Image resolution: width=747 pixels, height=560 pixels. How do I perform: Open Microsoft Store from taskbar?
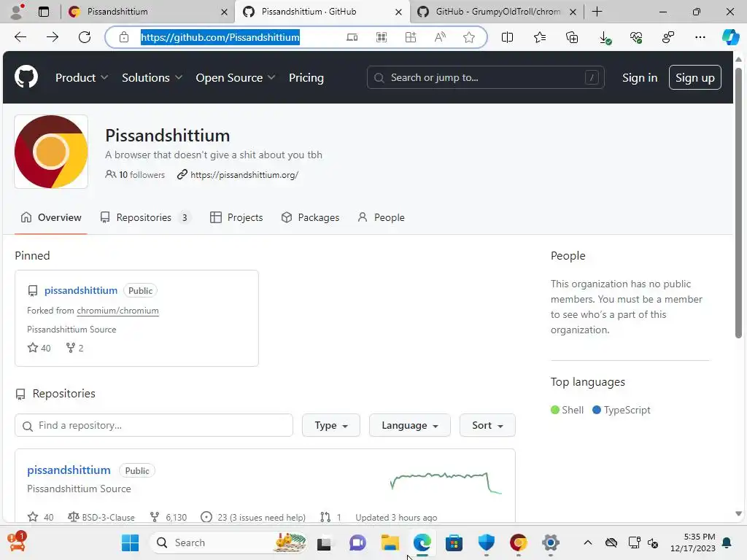point(454,542)
